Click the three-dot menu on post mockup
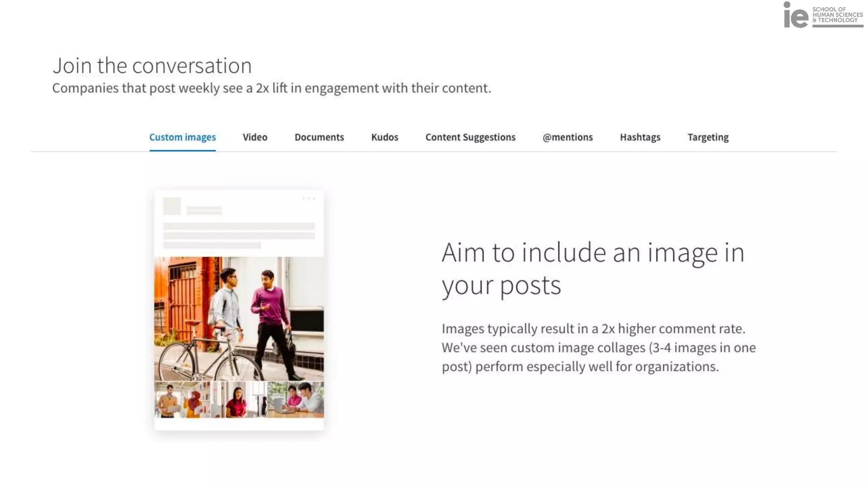Screen dimensions: 868x488 (309, 198)
